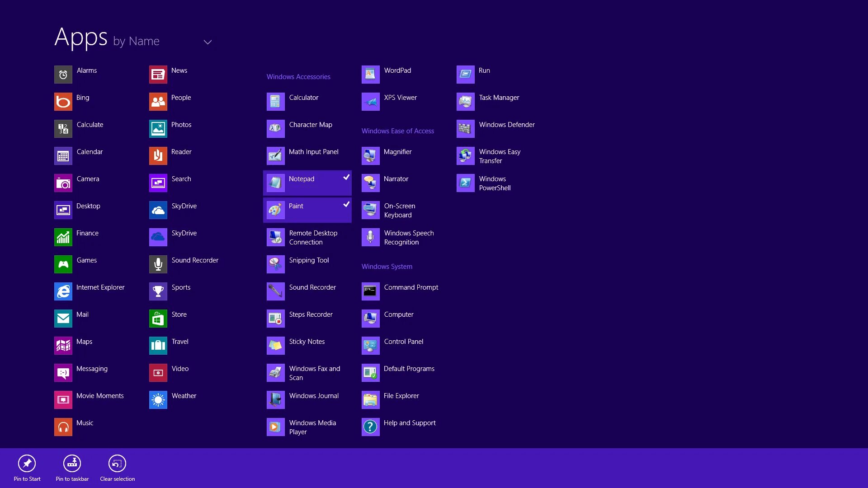The image size is (868, 488).
Task: Open the Internet Explorer icon
Action: (63, 291)
